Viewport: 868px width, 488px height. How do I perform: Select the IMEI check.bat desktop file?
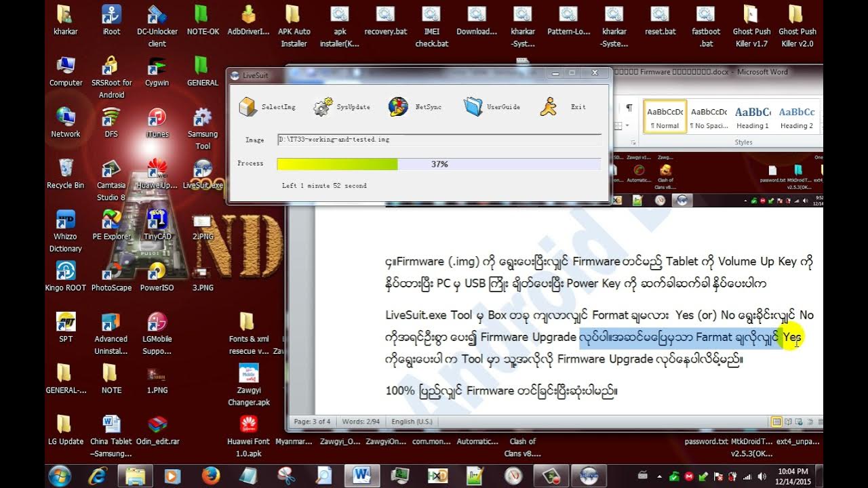coord(431,26)
